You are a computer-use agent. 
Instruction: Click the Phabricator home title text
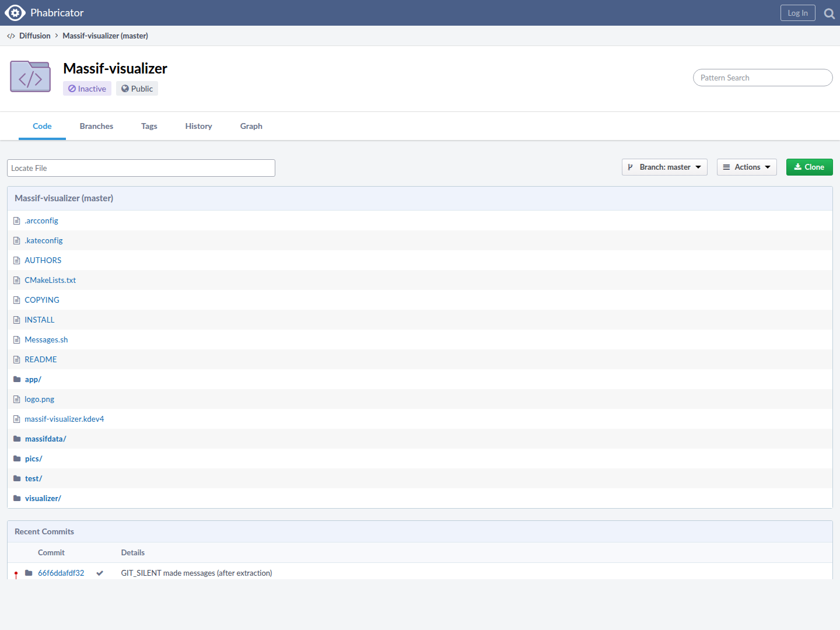tap(57, 13)
